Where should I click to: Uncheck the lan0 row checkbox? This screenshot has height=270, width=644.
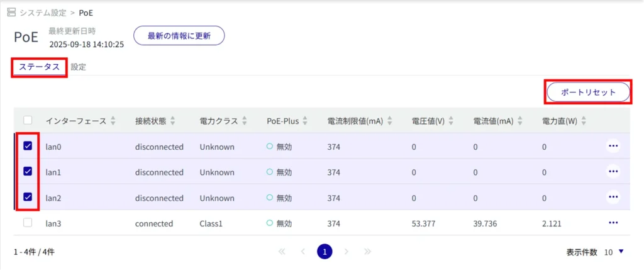pyautogui.click(x=28, y=146)
